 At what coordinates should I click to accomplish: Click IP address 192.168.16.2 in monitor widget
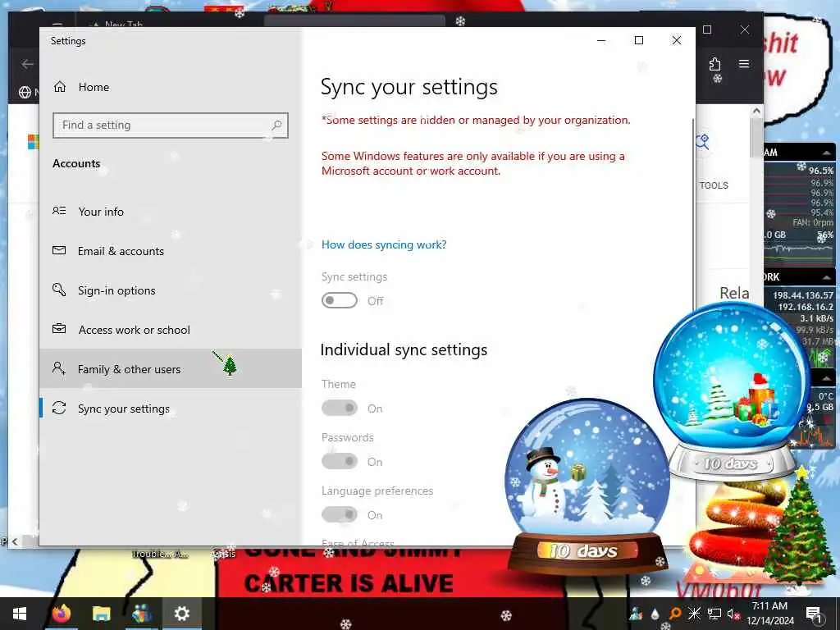[x=806, y=307]
